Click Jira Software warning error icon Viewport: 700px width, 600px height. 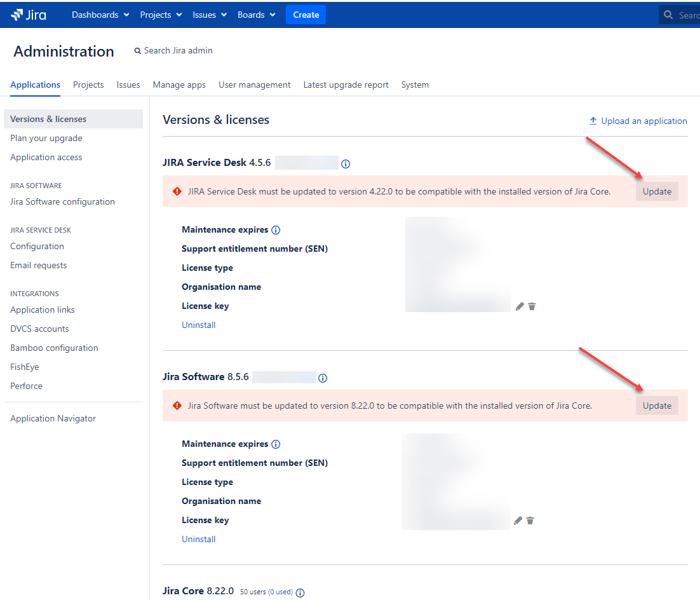[x=177, y=406]
